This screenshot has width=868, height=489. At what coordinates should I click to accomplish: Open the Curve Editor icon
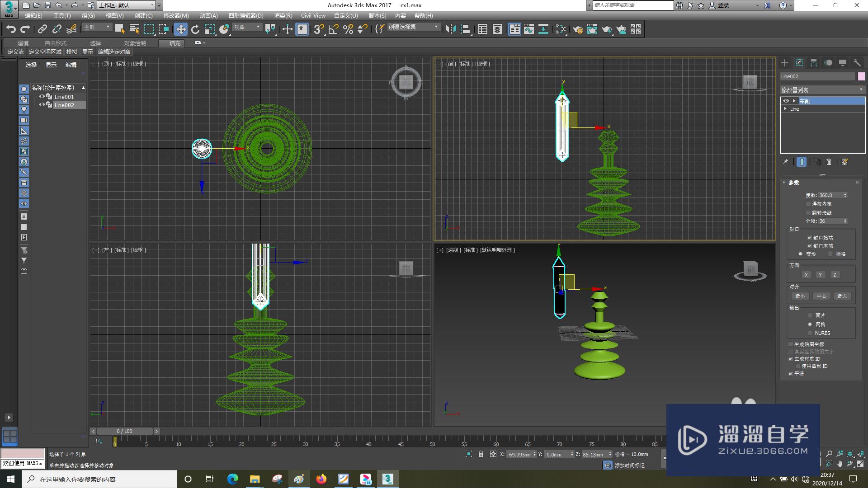point(529,29)
